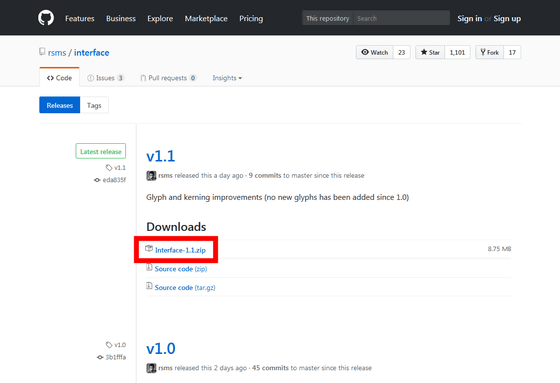Click the pull request icon in tab

click(143, 78)
